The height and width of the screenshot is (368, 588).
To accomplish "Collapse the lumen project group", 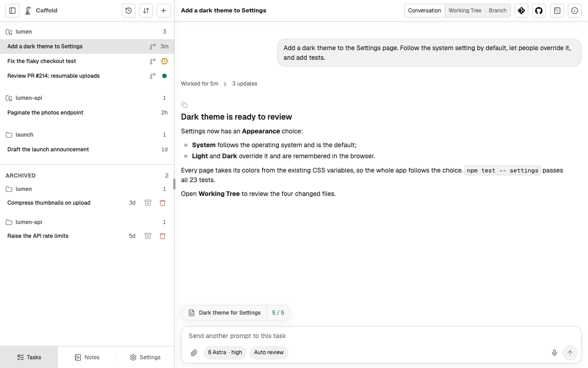I will coord(87,32).
